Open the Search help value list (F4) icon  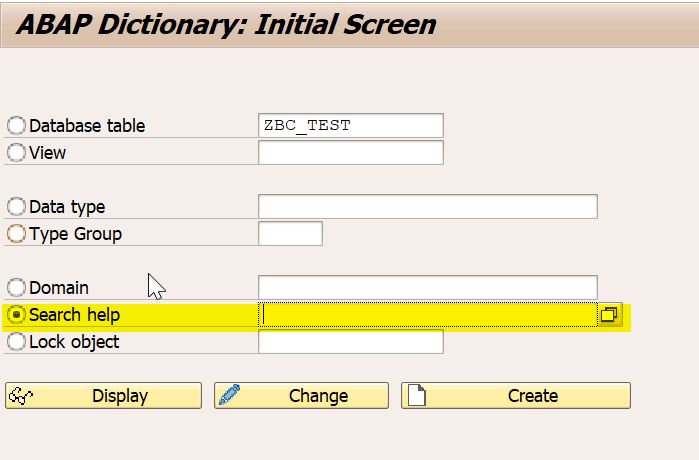click(609, 315)
